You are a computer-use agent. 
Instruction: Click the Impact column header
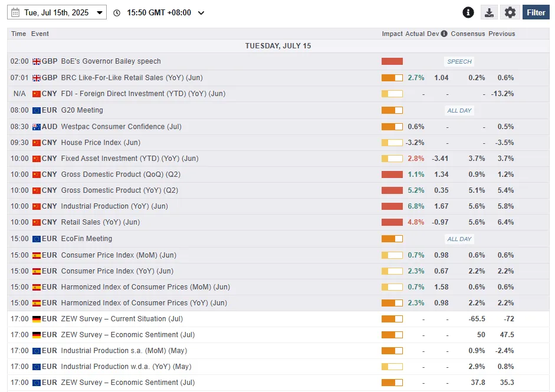point(392,34)
